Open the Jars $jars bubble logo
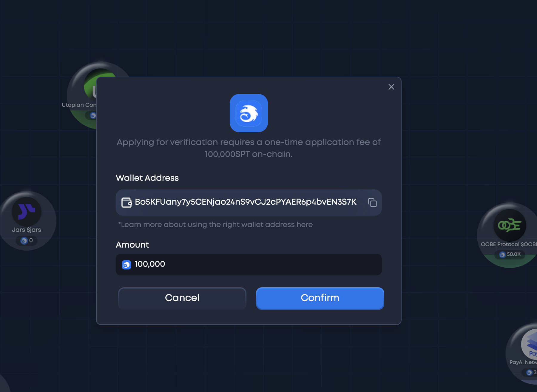537x392 pixels. (x=27, y=212)
